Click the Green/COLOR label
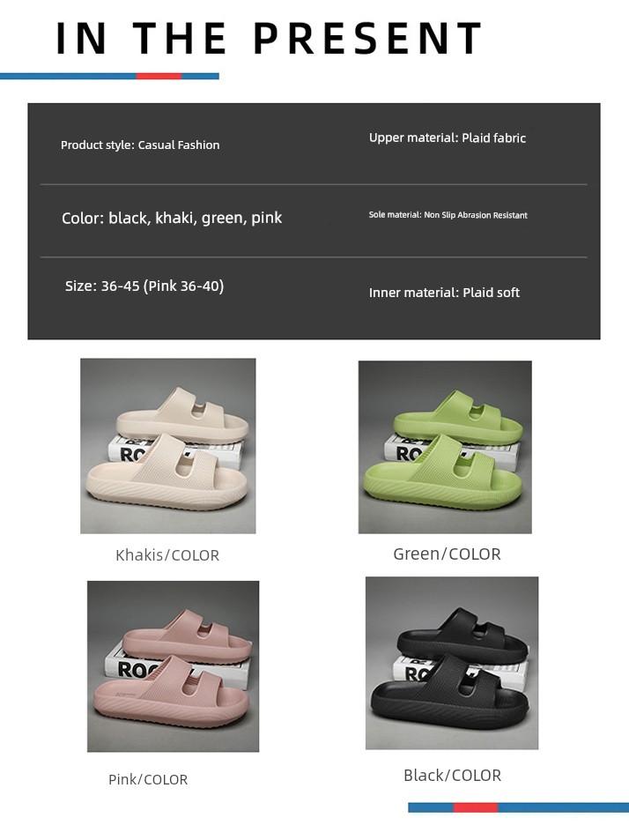Viewport: 629px width, 840px height. tap(447, 554)
